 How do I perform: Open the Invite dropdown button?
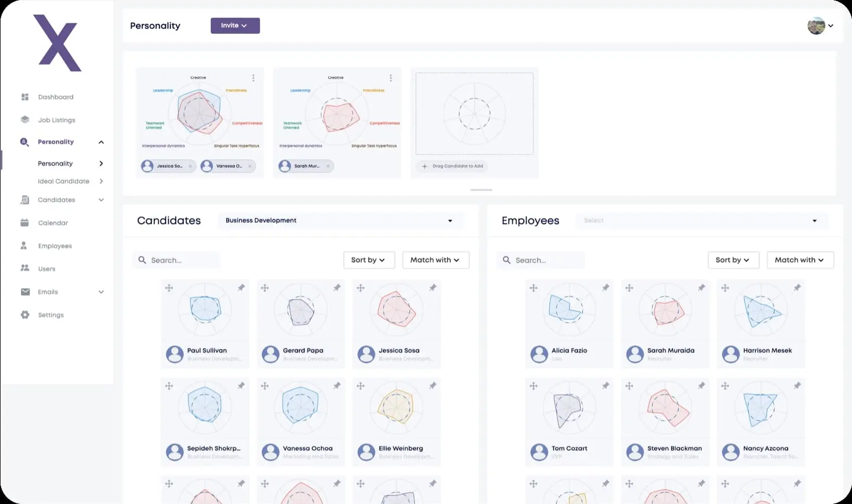235,25
